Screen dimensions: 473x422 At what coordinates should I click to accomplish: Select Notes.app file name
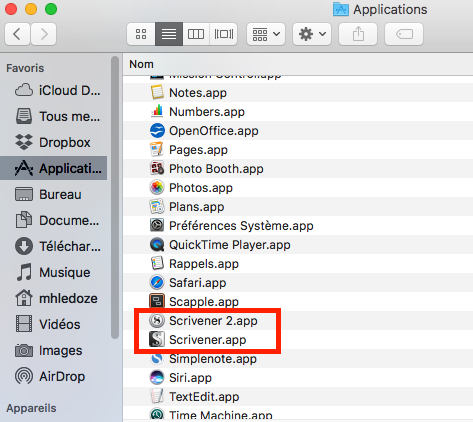pos(198,93)
